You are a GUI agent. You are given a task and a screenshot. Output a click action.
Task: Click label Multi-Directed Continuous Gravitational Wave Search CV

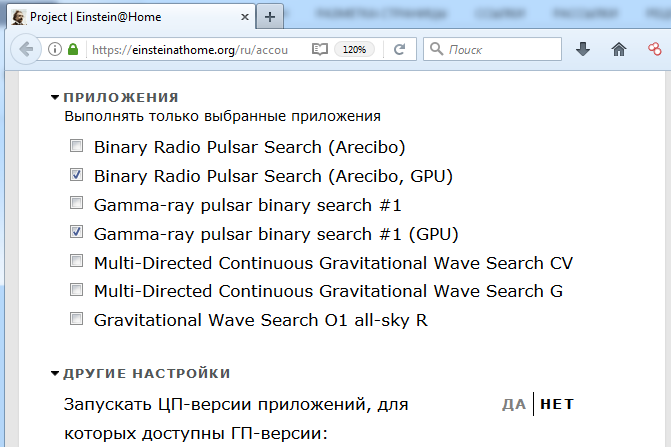[333, 263]
